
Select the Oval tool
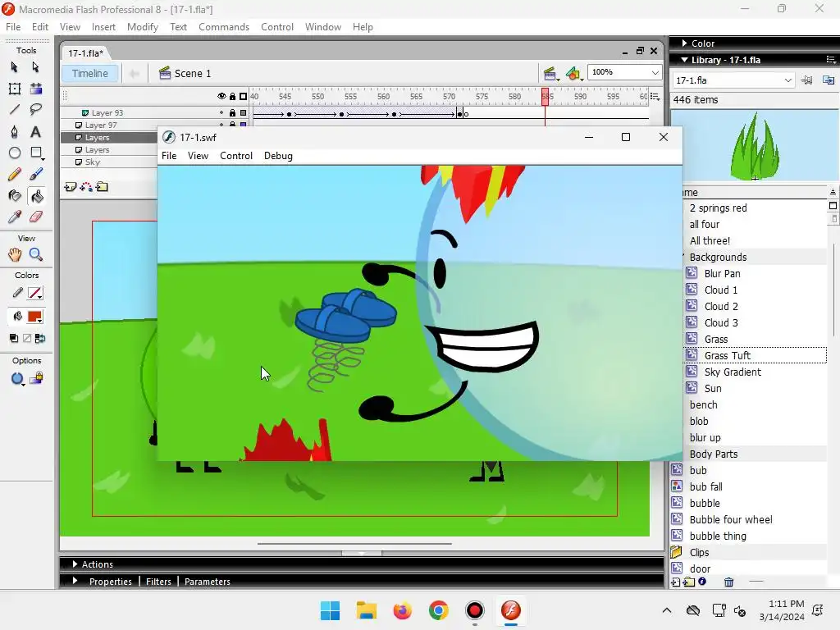coord(15,153)
